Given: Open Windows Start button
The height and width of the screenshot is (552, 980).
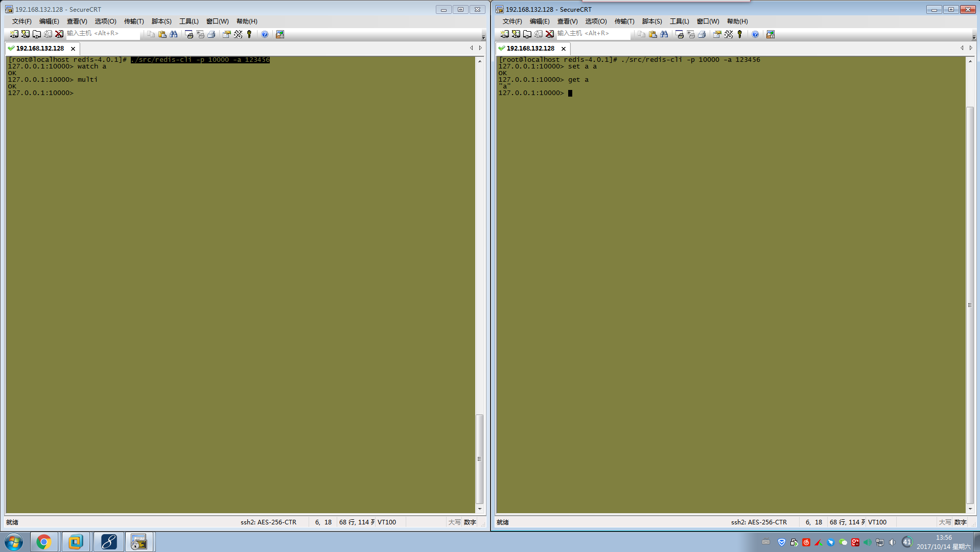Looking at the screenshot, I should click(14, 542).
